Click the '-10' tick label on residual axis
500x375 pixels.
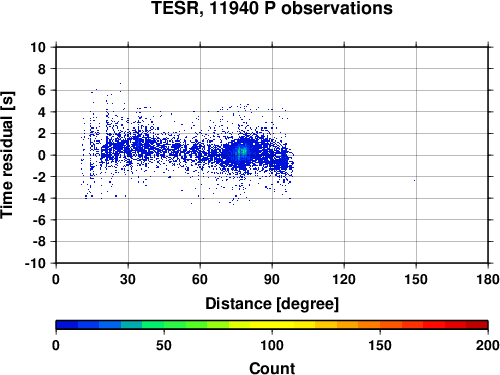pyautogui.click(x=35, y=263)
